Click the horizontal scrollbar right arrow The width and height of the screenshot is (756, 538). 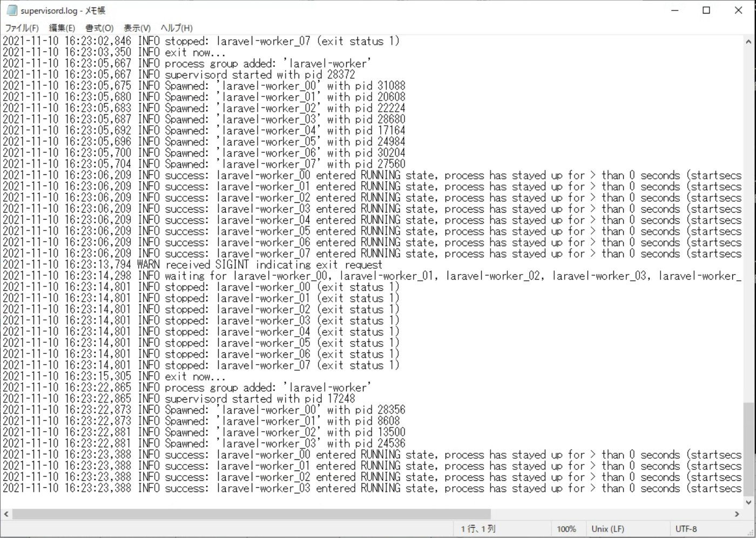(x=737, y=514)
